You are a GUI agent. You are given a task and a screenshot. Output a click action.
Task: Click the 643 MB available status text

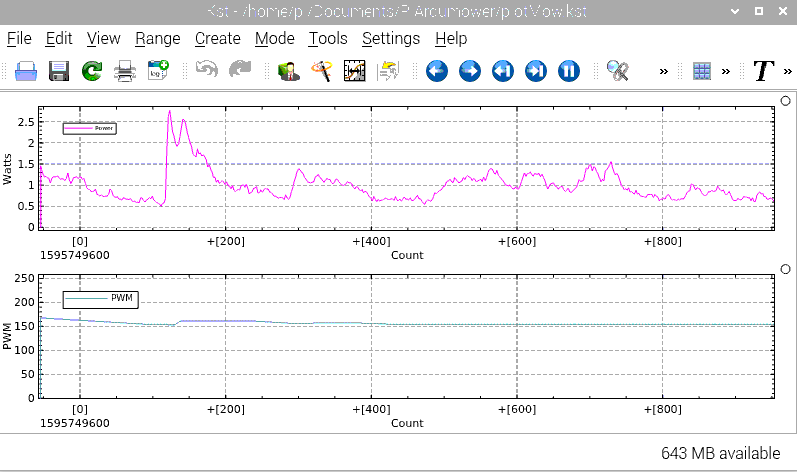[721, 453]
